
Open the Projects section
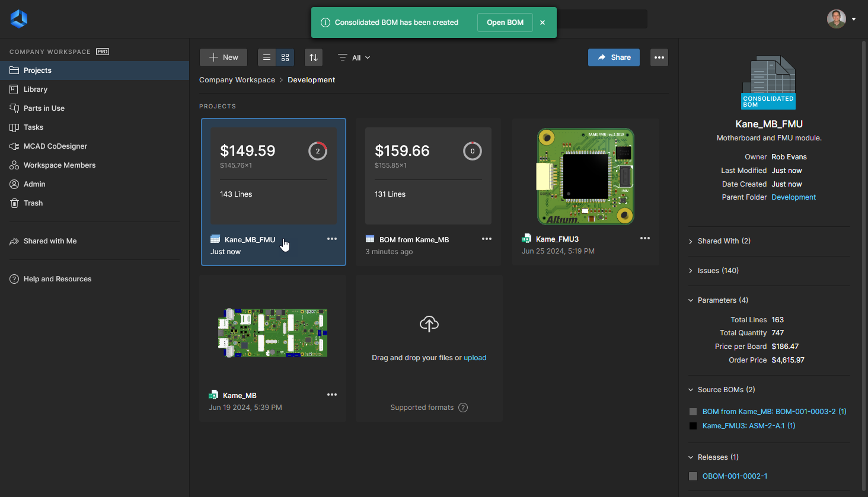point(94,70)
